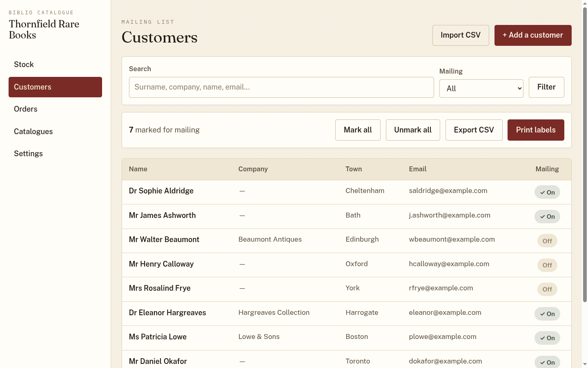
Task: Open Mr James Ashworth's record
Action: click(162, 215)
